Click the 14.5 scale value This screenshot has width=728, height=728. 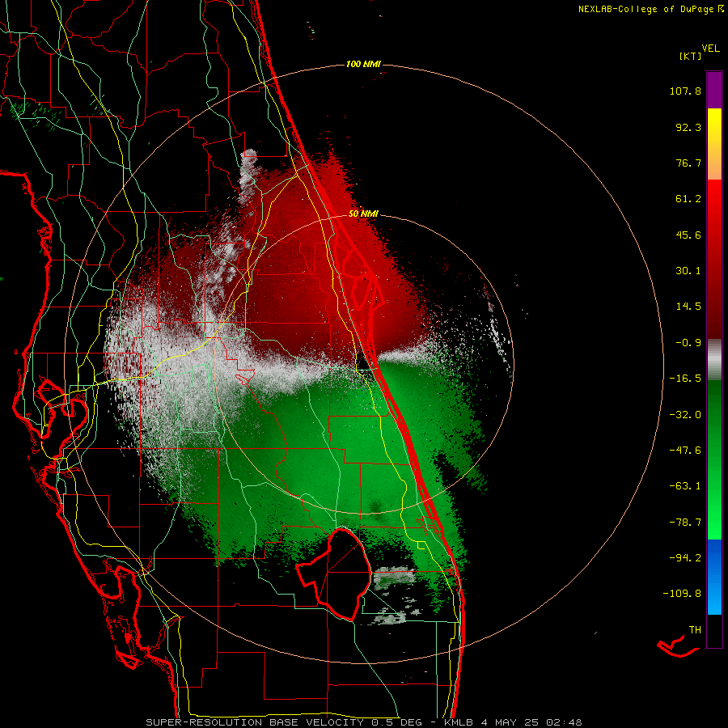pos(688,307)
